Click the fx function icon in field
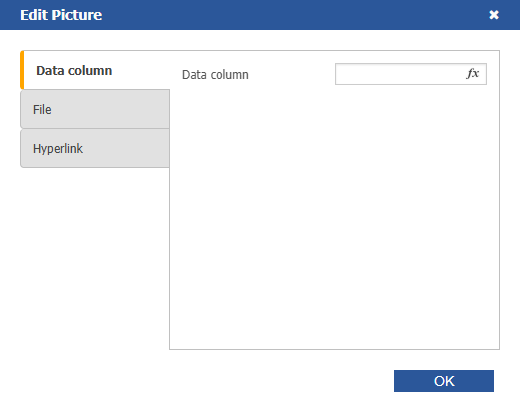520x412 pixels. [x=473, y=74]
